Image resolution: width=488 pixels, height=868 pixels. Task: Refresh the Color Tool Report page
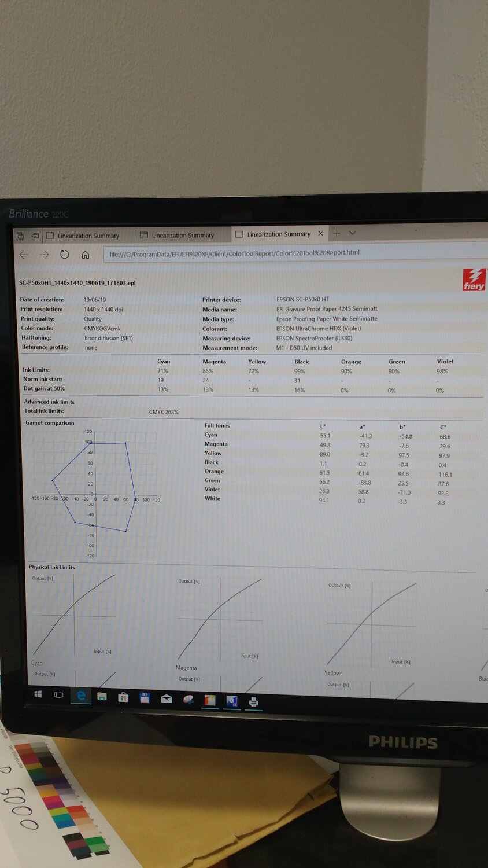pos(65,255)
